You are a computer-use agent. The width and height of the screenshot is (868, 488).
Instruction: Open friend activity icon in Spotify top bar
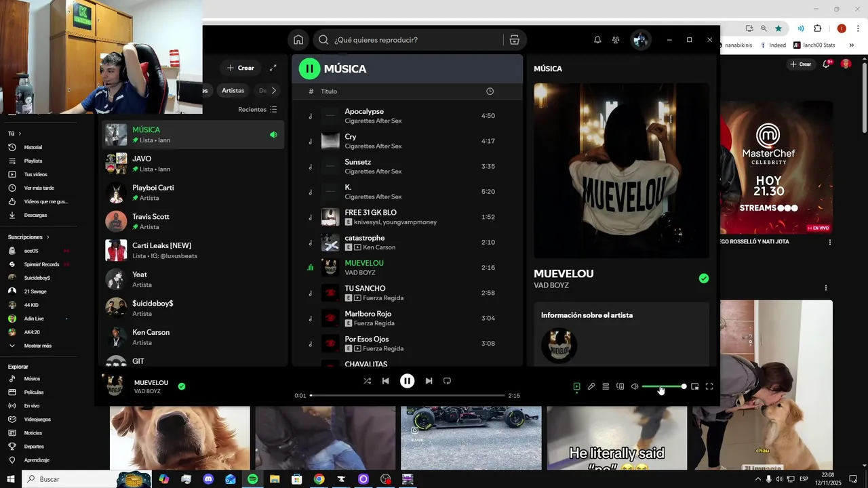[616, 40]
